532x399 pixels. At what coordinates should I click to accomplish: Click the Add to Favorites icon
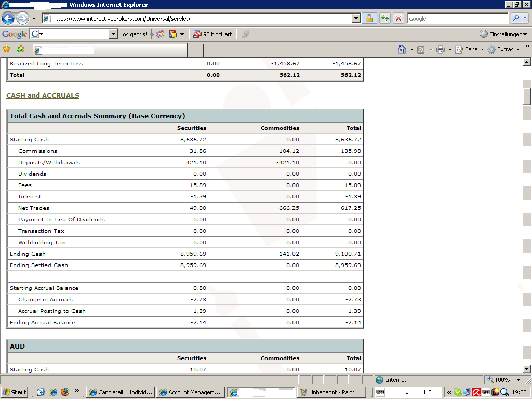(20, 49)
